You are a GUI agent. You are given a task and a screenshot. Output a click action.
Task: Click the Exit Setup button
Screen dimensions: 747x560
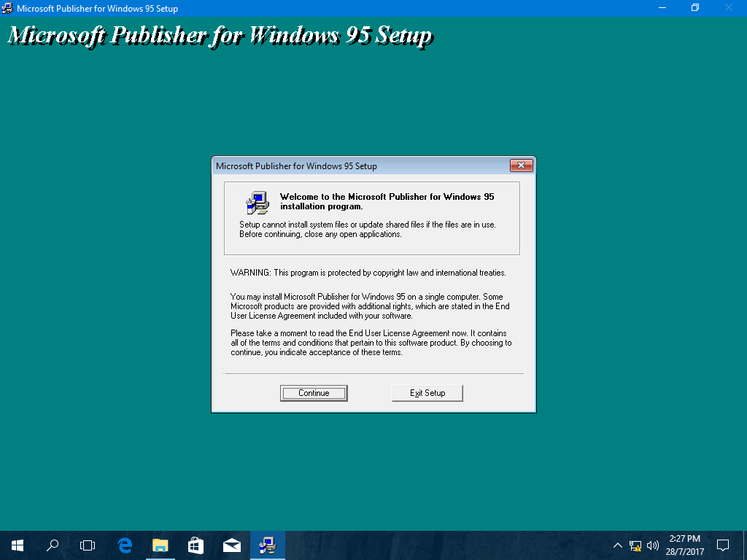(x=427, y=393)
